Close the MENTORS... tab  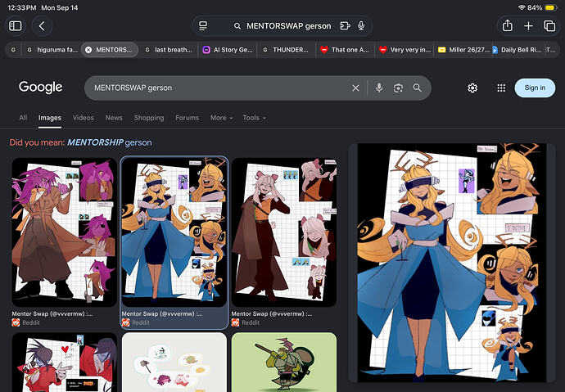(x=88, y=50)
